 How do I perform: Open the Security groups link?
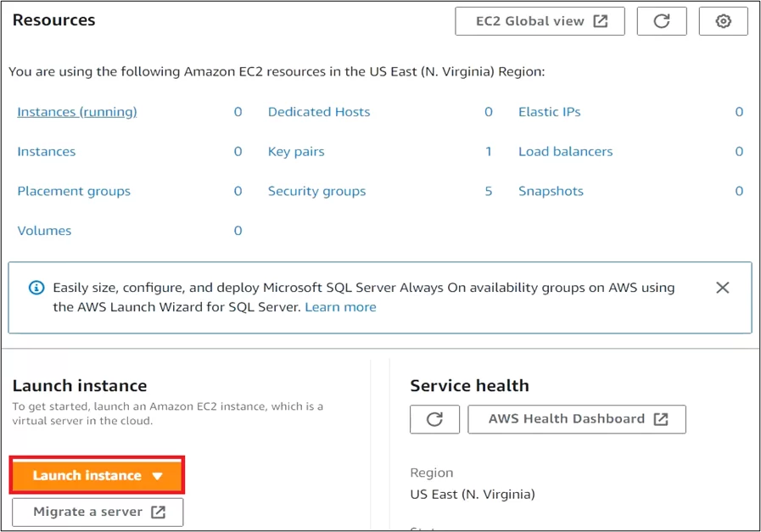tap(316, 191)
